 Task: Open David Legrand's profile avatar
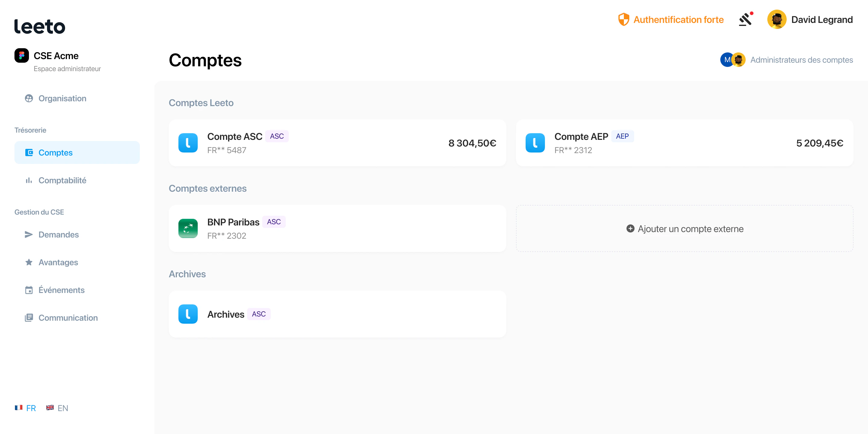click(x=777, y=20)
